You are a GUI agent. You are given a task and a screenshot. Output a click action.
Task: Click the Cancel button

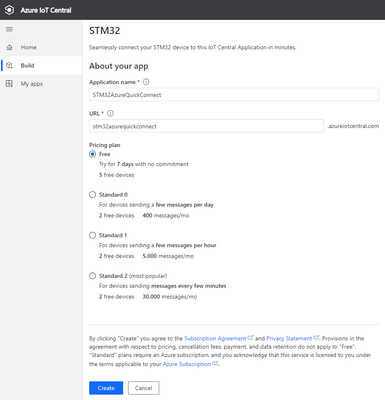(144, 388)
